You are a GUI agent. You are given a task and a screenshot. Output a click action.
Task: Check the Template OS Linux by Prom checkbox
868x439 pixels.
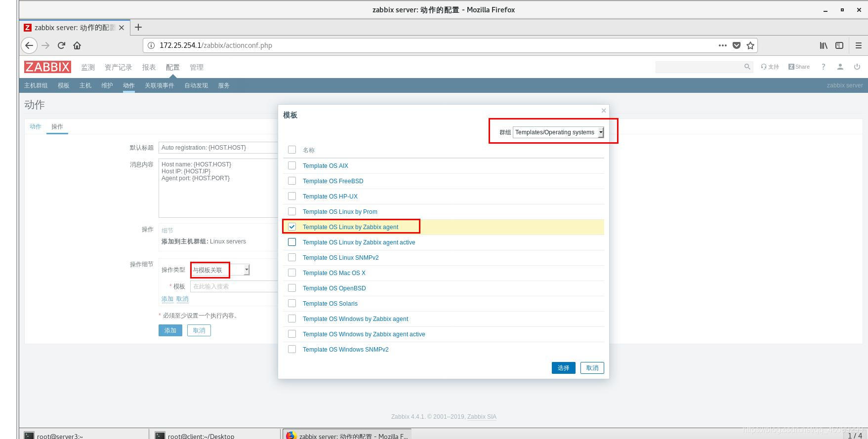coord(292,211)
